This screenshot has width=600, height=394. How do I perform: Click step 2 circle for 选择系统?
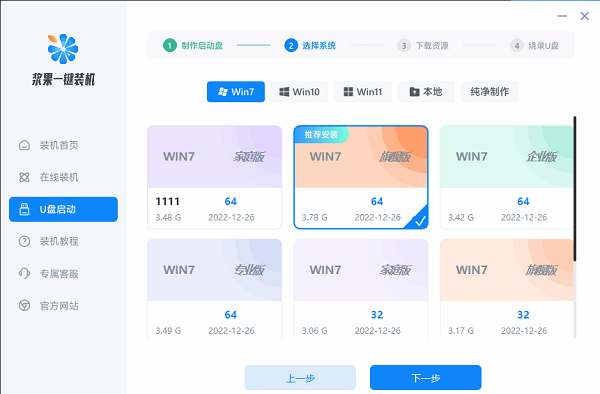pyautogui.click(x=291, y=46)
